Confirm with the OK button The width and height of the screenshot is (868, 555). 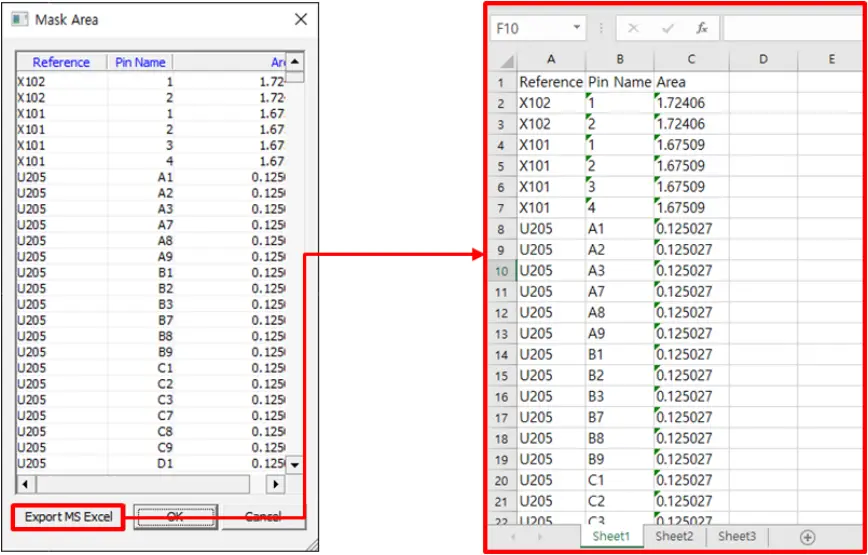(175, 516)
